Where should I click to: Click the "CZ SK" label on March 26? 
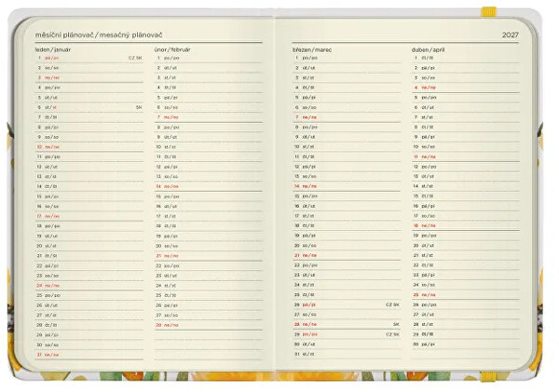(x=392, y=305)
